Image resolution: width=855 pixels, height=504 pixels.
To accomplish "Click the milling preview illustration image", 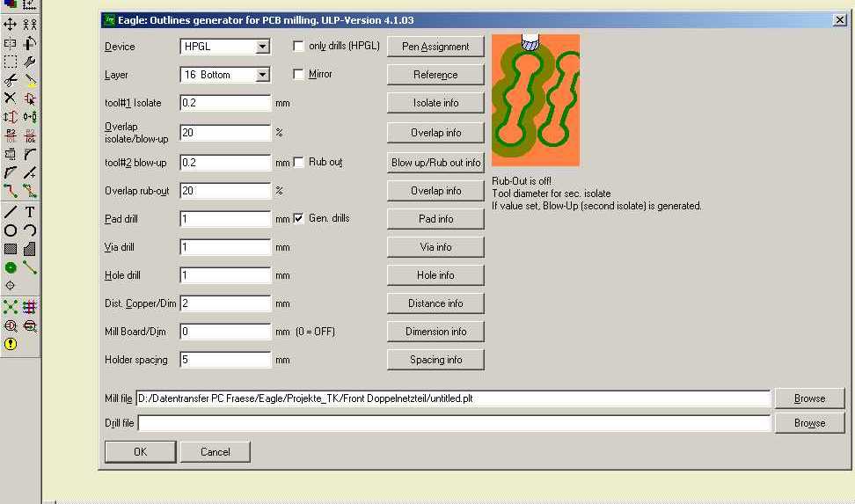I will (536, 100).
